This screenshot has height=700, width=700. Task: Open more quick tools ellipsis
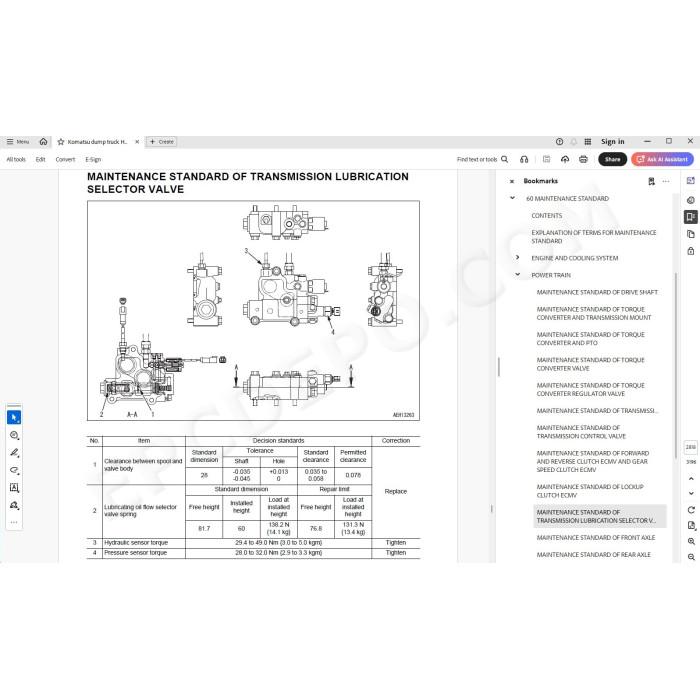(x=14, y=522)
